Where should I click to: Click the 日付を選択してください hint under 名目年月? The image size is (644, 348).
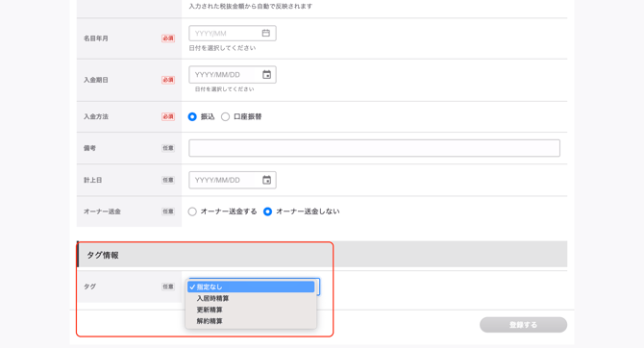point(222,48)
